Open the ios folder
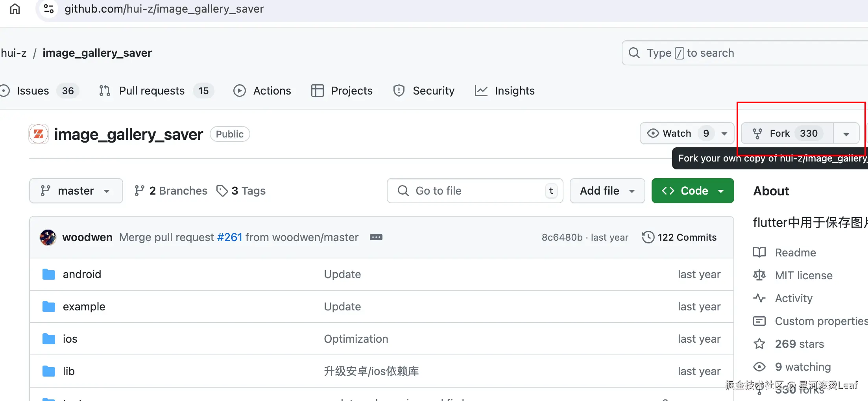 70,339
